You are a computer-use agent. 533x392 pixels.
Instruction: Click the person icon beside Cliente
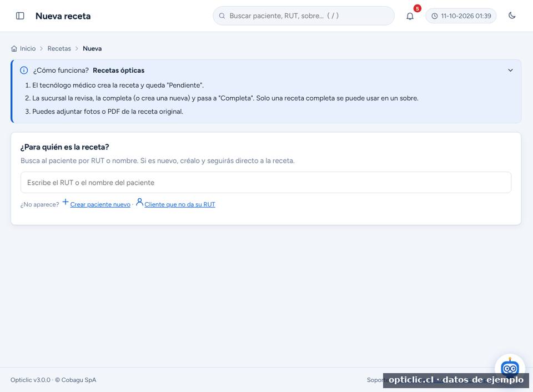139,202
